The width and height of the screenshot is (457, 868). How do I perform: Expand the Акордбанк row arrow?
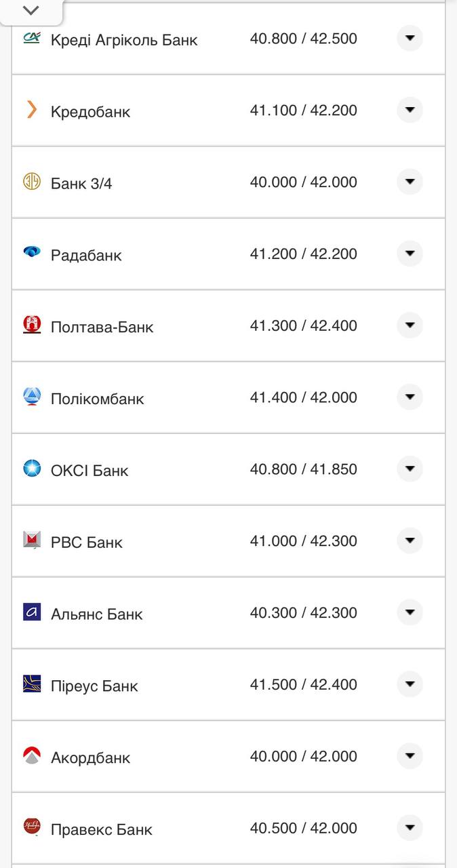tap(410, 756)
